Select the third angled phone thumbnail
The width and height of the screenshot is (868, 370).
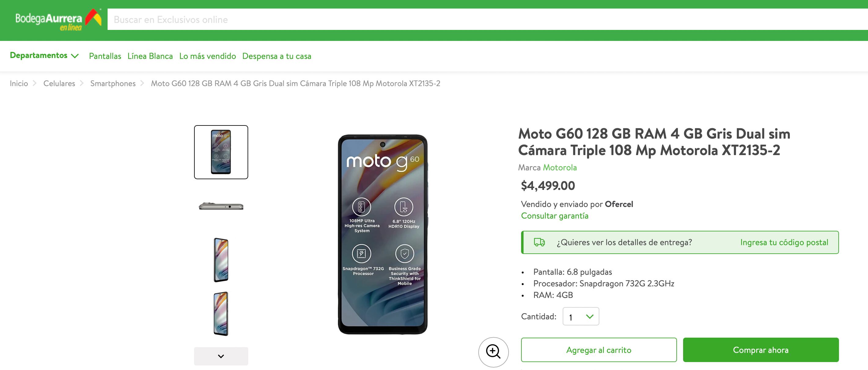221,260
